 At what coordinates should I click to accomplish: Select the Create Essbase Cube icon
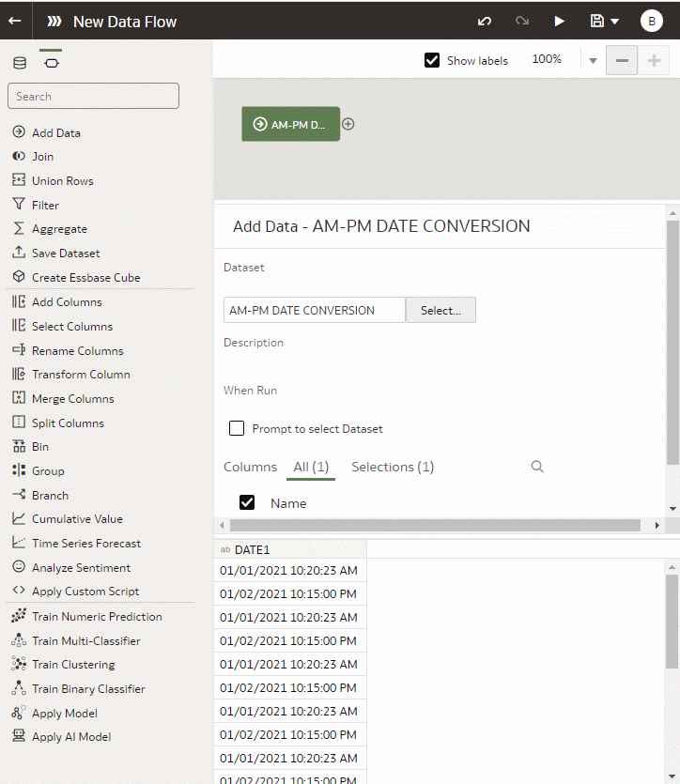[x=19, y=276]
